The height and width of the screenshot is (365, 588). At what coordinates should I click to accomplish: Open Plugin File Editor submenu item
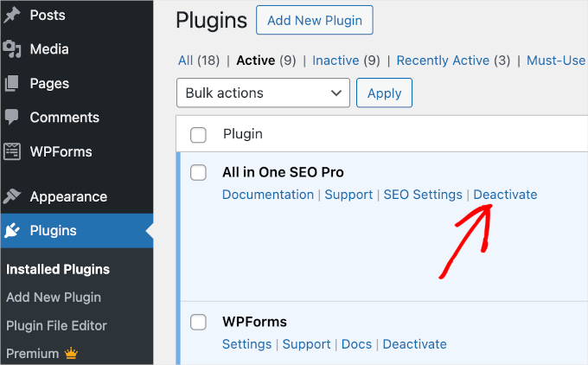(x=56, y=325)
